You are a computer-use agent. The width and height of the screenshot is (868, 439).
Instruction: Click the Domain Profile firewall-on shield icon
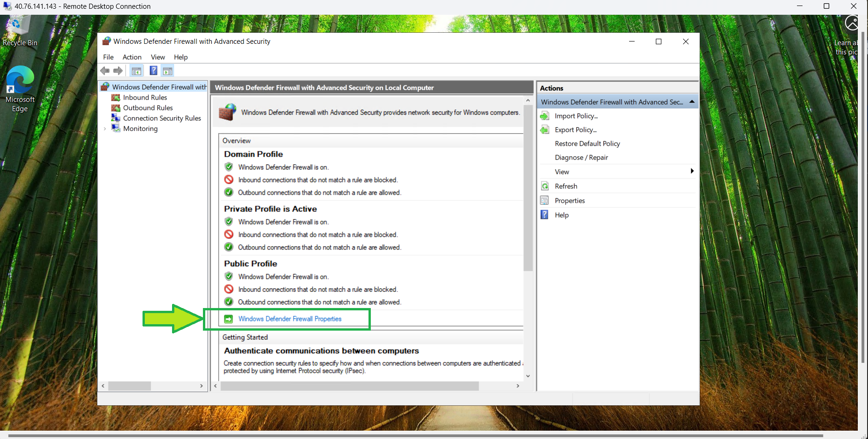coord(229,167)
